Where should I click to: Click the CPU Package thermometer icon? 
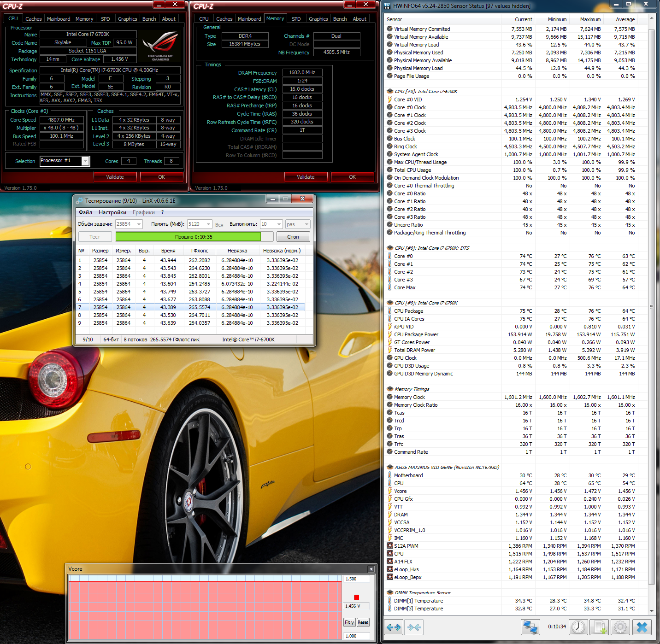click(390, 310)
